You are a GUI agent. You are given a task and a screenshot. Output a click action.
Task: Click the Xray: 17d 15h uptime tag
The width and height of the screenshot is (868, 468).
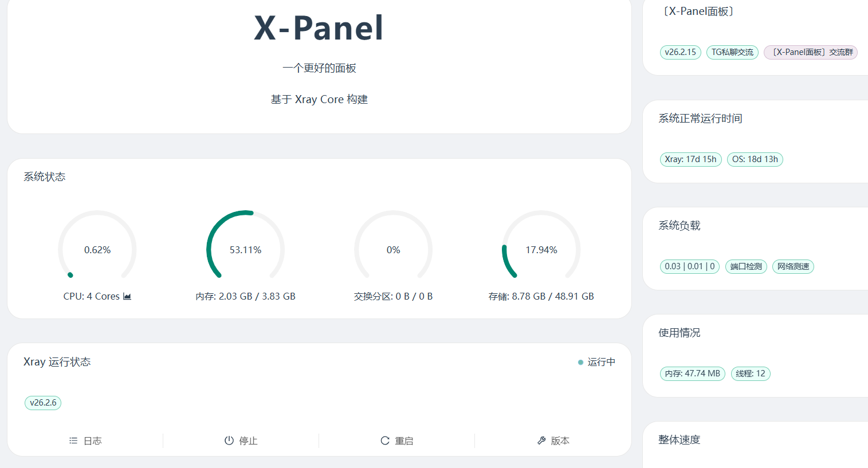click(x=690, y=159)
